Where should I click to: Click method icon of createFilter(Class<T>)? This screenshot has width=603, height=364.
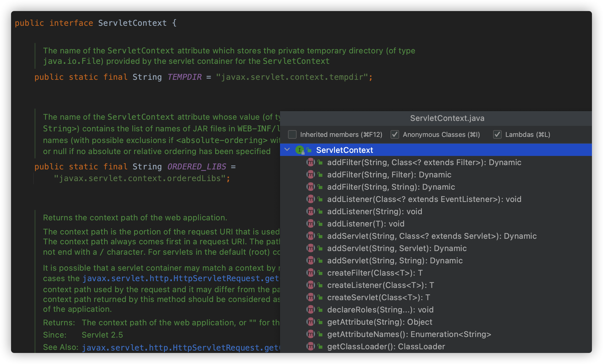(x=311, y=273)
